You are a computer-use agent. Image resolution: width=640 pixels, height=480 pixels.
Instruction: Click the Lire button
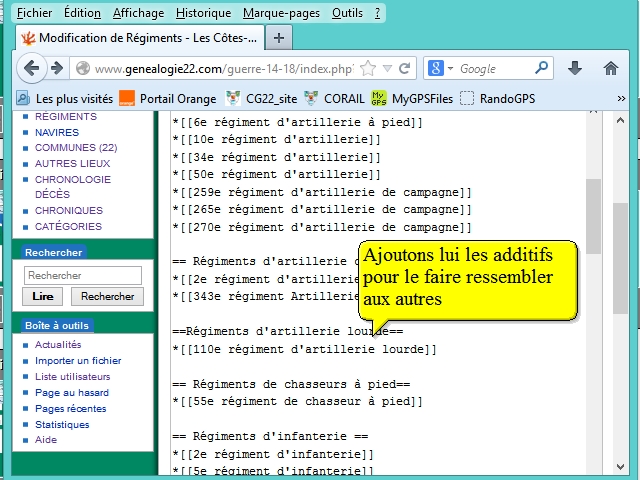point(42,296)
